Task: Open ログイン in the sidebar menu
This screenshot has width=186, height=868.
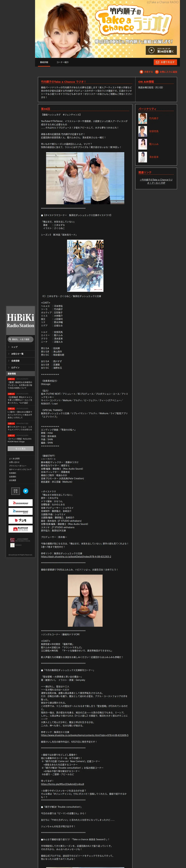Action: pyautogui.click(x=21, y=368)
